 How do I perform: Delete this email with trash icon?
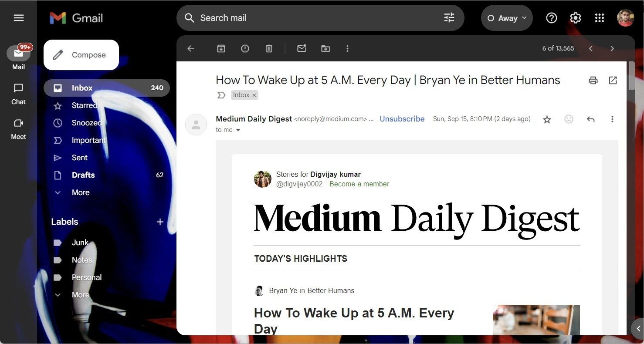click(x=269, y=48)
